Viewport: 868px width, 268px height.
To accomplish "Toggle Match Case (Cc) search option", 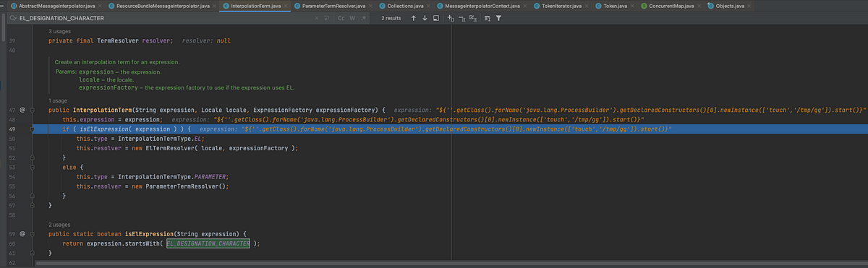I will click(x=341, y=18).
